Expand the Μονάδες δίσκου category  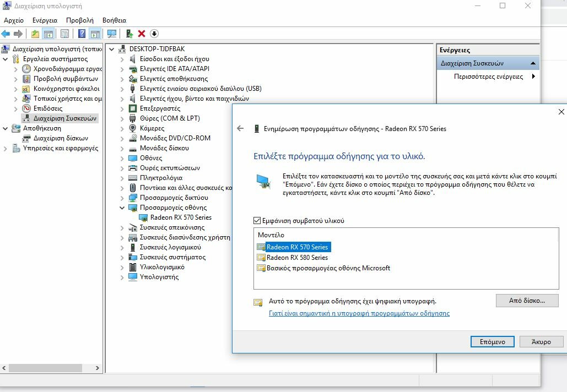[122, 148]
